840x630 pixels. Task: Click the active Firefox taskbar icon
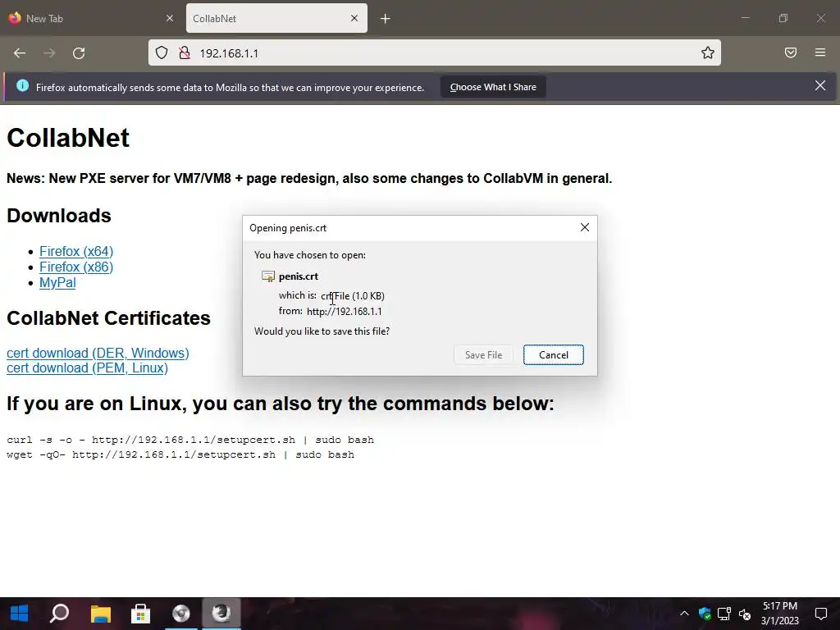coord(221,613)
